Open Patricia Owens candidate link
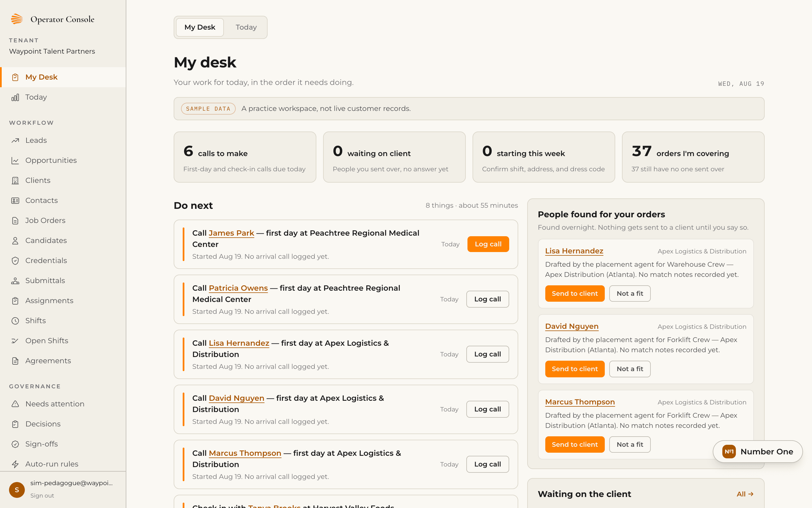The image size is (812, 508). click(x=238, y=288)
